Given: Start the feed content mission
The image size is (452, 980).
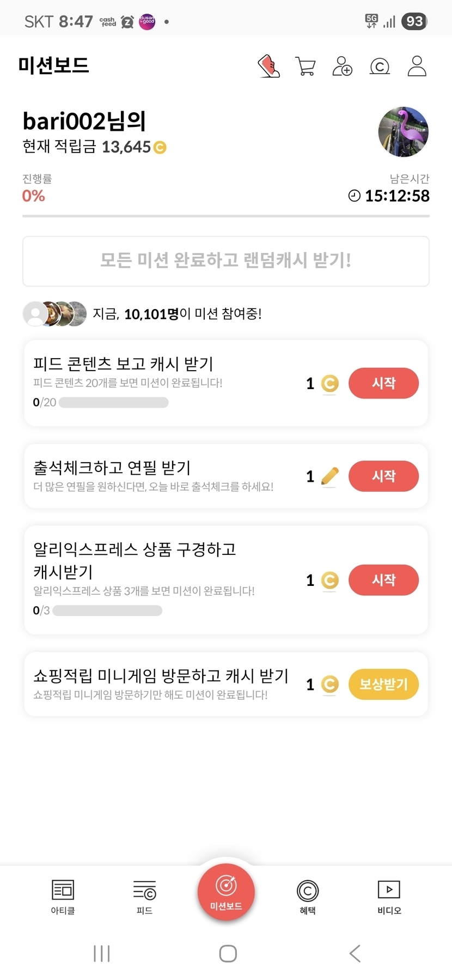Looking at the screenshot, I should (383, 383).
